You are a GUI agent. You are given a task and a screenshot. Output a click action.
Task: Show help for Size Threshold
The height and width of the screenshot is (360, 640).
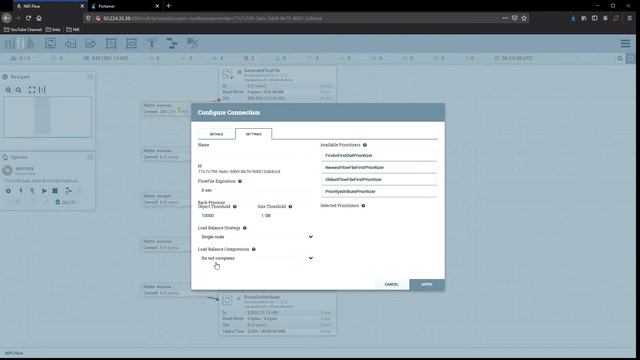[290, 207]
